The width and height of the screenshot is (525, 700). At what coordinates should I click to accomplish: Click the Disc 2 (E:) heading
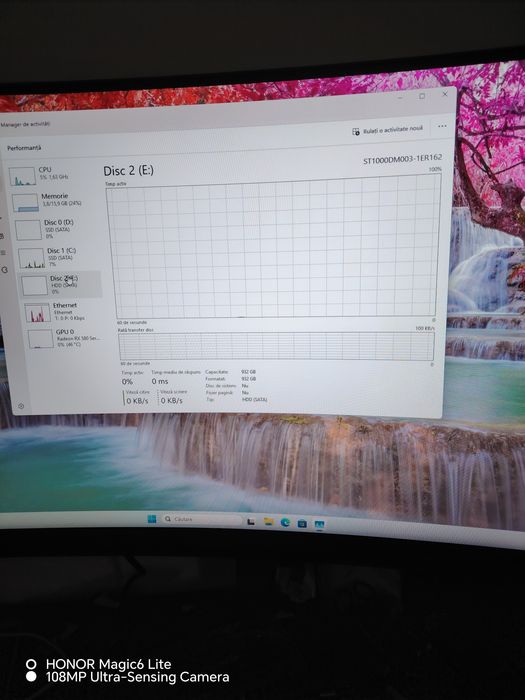[129, 171]
